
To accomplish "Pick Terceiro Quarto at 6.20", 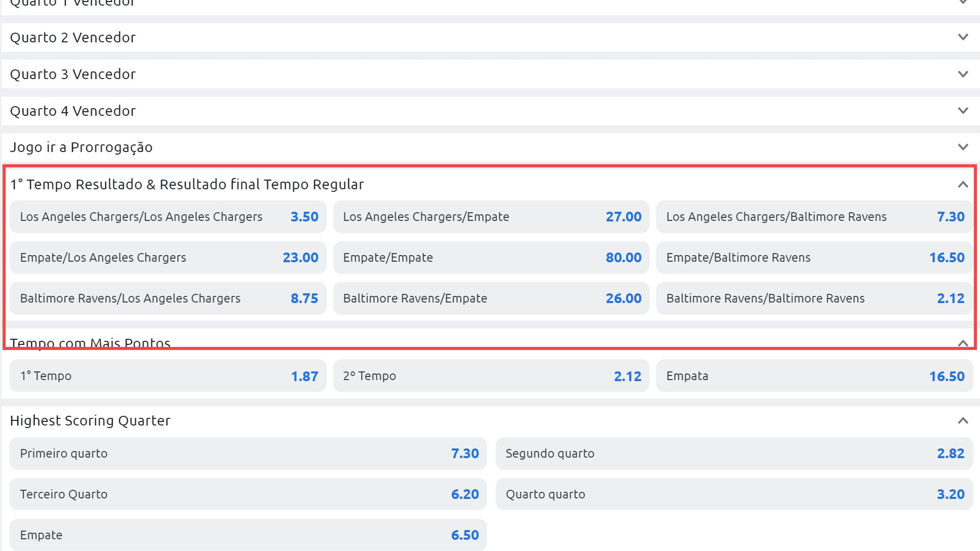I will [248, 494].
